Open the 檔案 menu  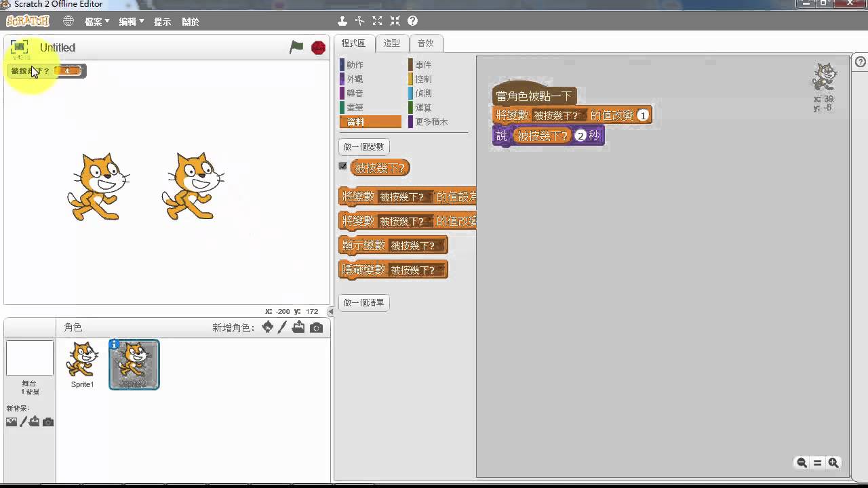tap(97, 22)
